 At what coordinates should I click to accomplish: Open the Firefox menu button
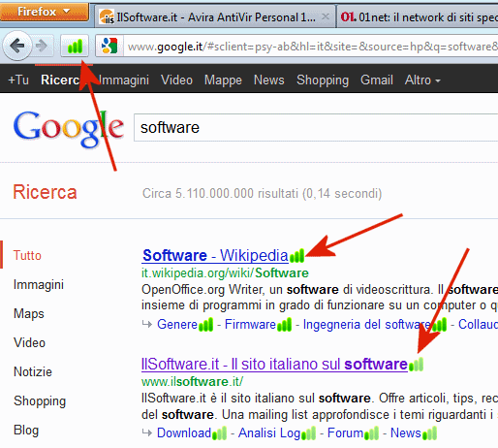[x=45, y=12]
